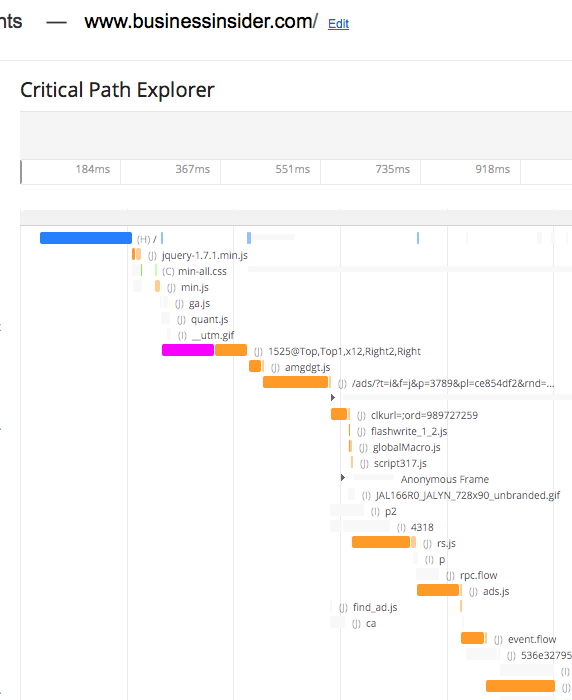Click the orange bar after the magenta segment
Screen dimensions: 572x700
tap(231, 350)
